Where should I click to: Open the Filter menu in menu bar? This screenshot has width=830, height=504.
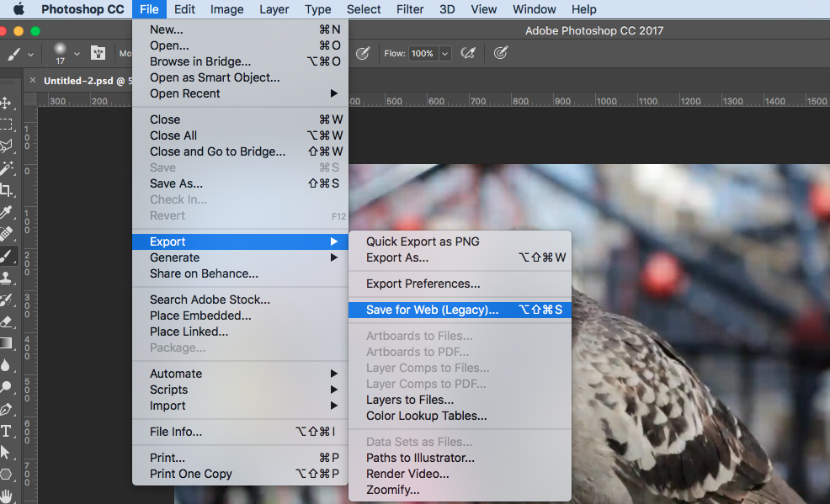click(410, 9)
